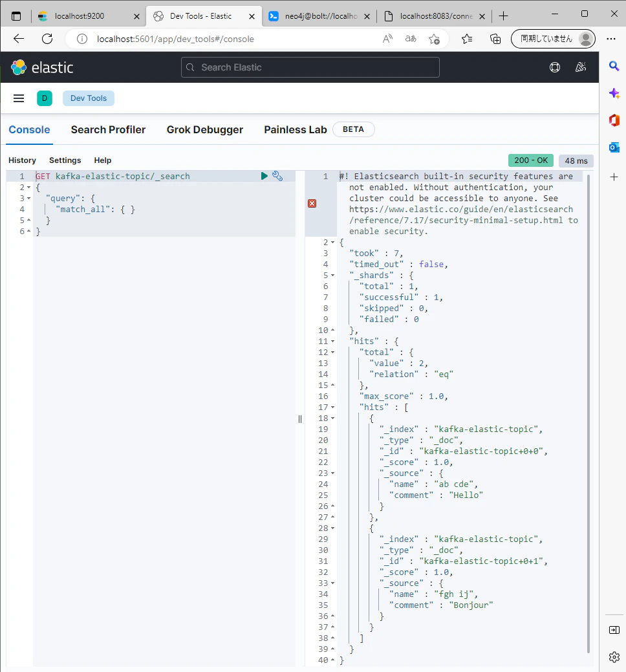Open a new browser tab

(504, 16)
